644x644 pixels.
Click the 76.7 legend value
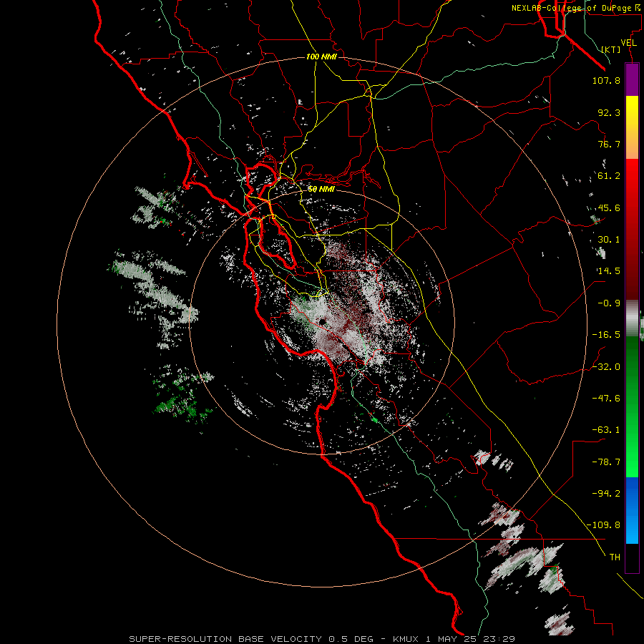coord(609,144)
